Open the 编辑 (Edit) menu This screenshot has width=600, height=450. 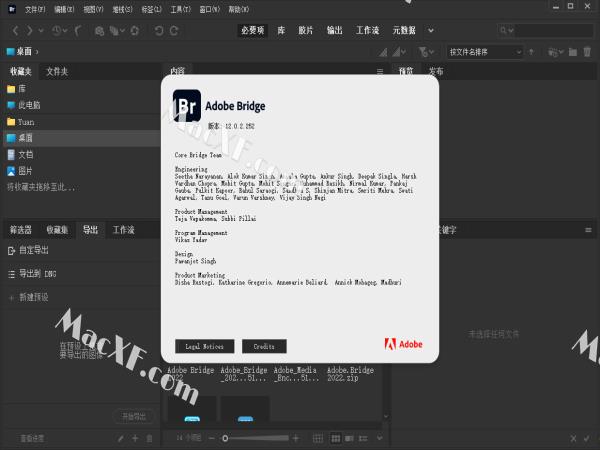click(x=64, y=9)
